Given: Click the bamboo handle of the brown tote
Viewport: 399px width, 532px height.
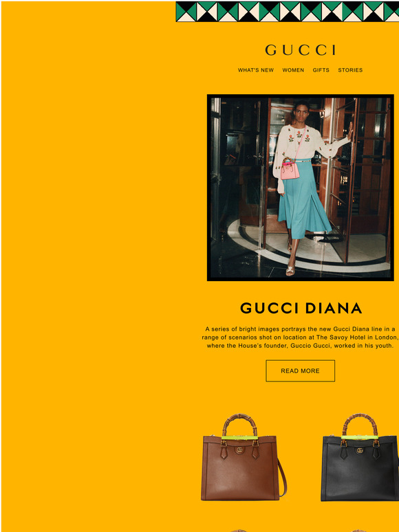Looking at the screenshot, I should pyautogui.click(x=239, y=423).
